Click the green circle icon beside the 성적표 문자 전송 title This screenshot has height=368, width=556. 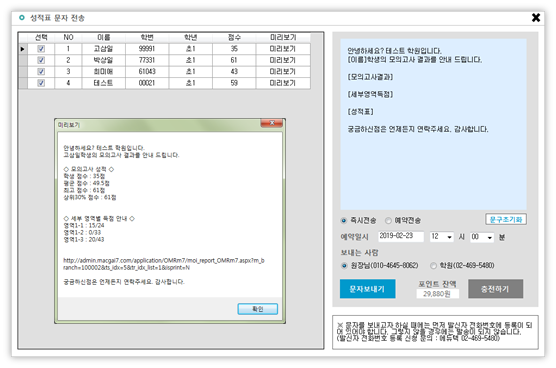tap(22, 17)
